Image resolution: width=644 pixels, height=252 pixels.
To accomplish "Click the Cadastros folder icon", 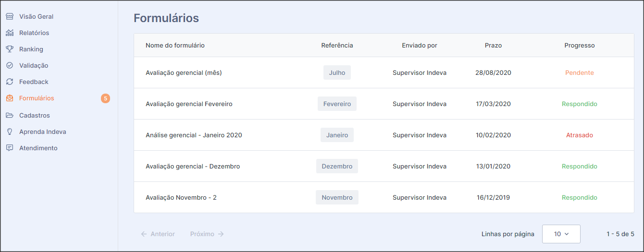I will [10, 115].
